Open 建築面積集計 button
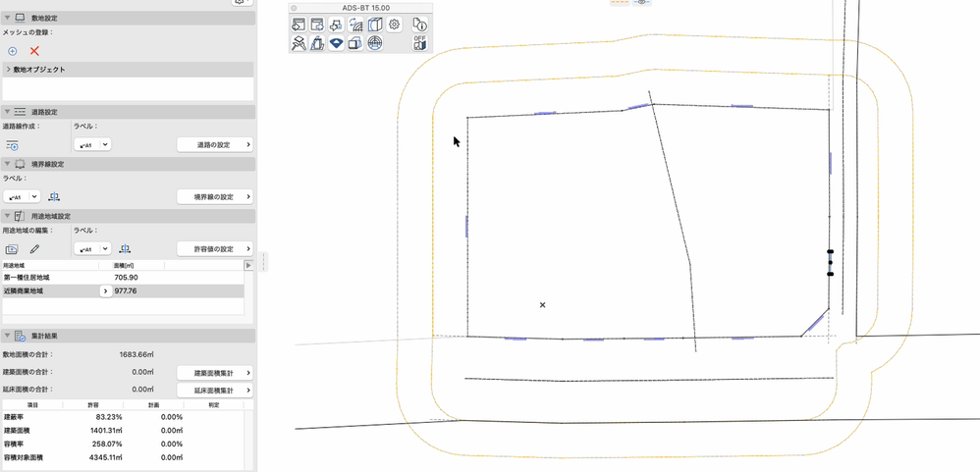 click(214, 373)
